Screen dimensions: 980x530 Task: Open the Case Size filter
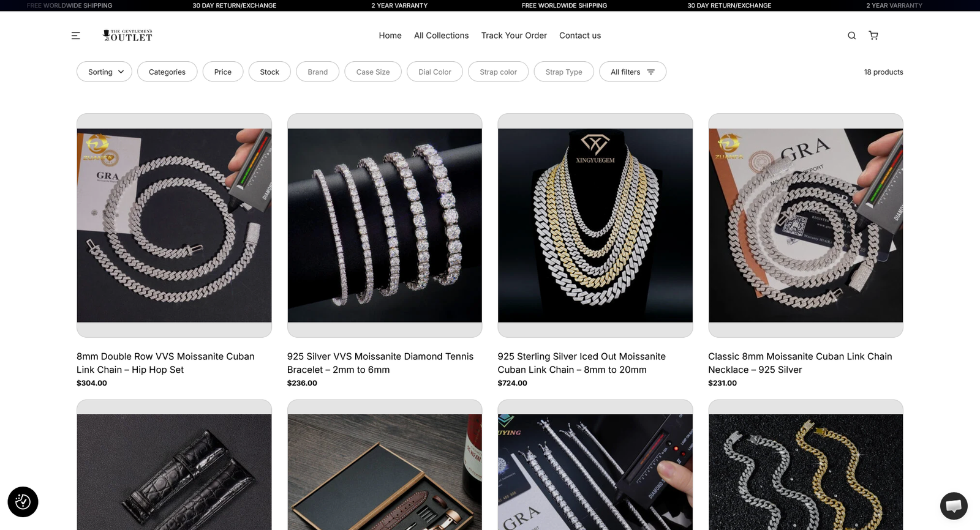tap(373, 72)
